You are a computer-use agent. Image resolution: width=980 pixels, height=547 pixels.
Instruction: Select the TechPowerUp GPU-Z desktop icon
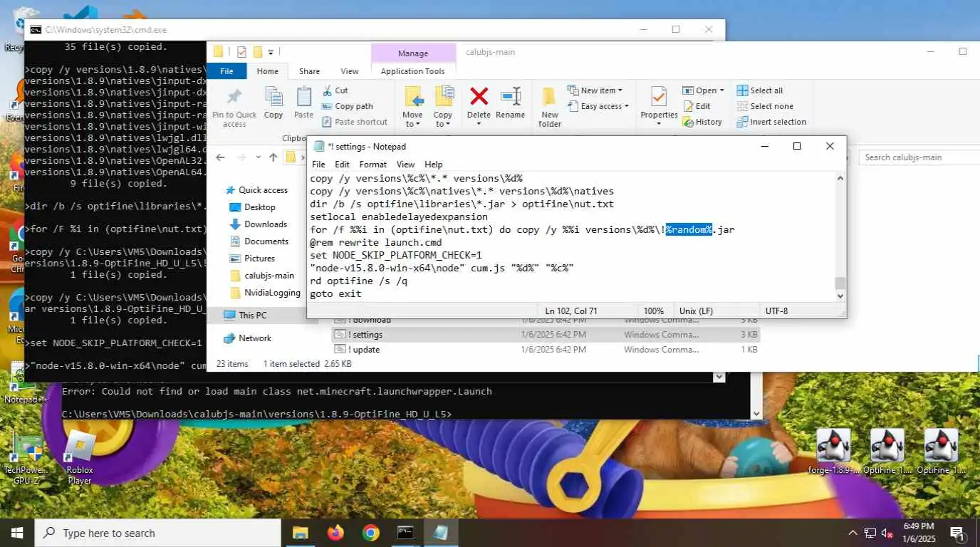26,458
